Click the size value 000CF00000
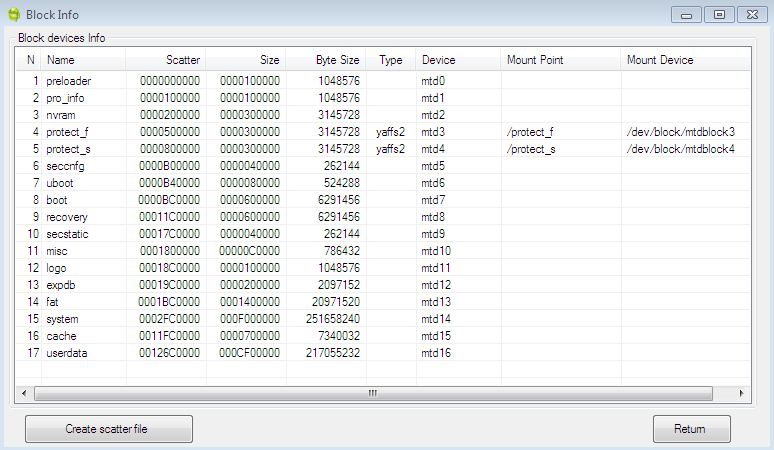 (250, 353)
